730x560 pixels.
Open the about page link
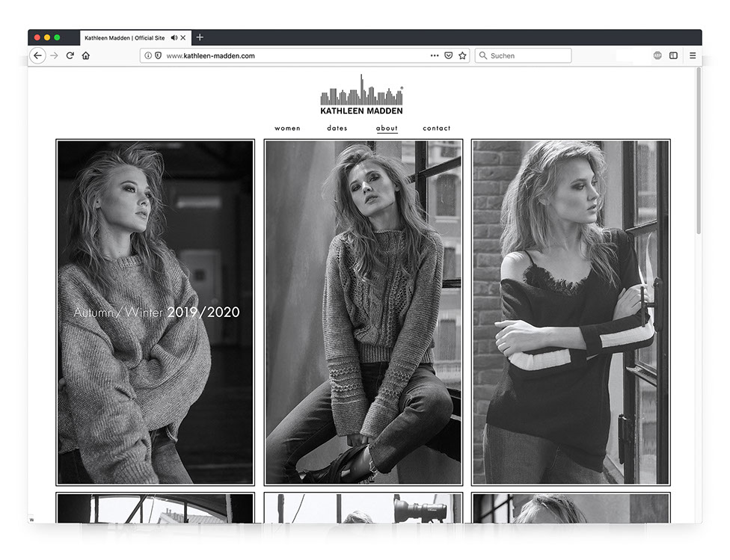(x=387, y=129)
